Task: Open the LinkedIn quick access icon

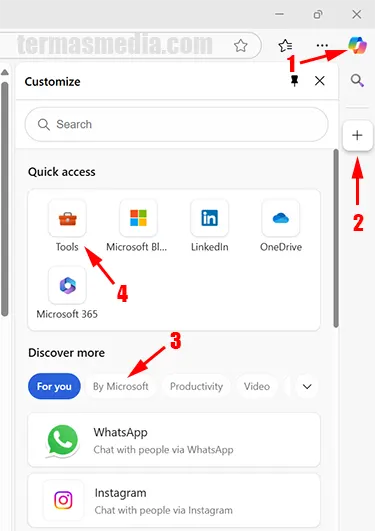Action: point(209,218)
